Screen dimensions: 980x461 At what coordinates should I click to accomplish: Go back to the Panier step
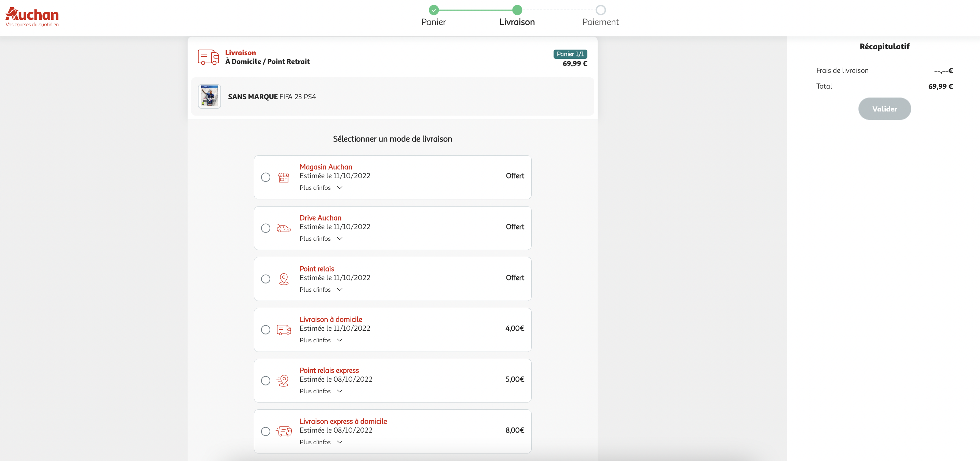pyautogui.click(x=433, y=22)
